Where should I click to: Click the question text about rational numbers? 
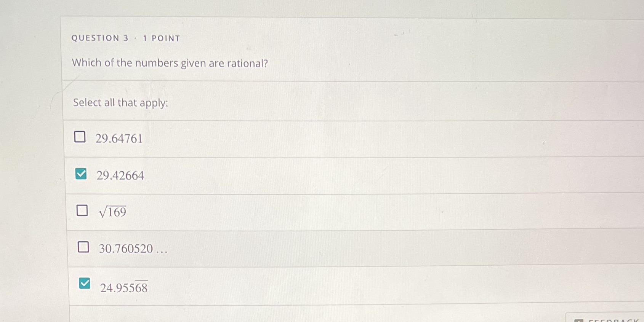[170, 63]
